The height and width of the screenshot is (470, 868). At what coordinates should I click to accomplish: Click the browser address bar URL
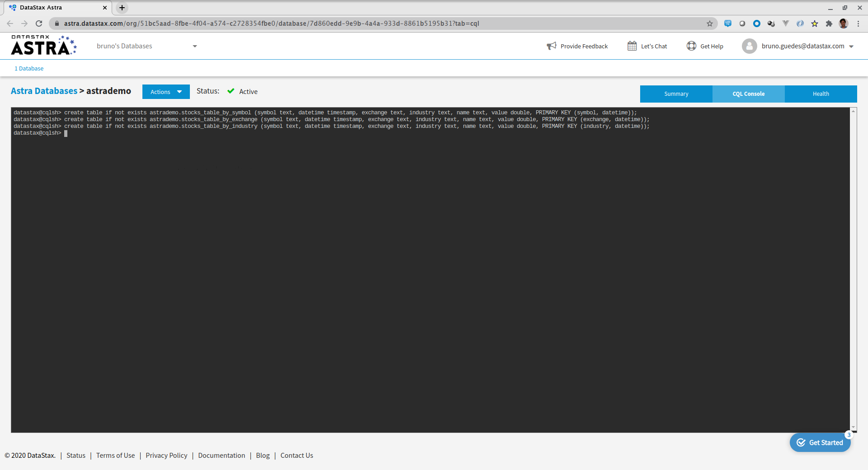tap(271, 23)
